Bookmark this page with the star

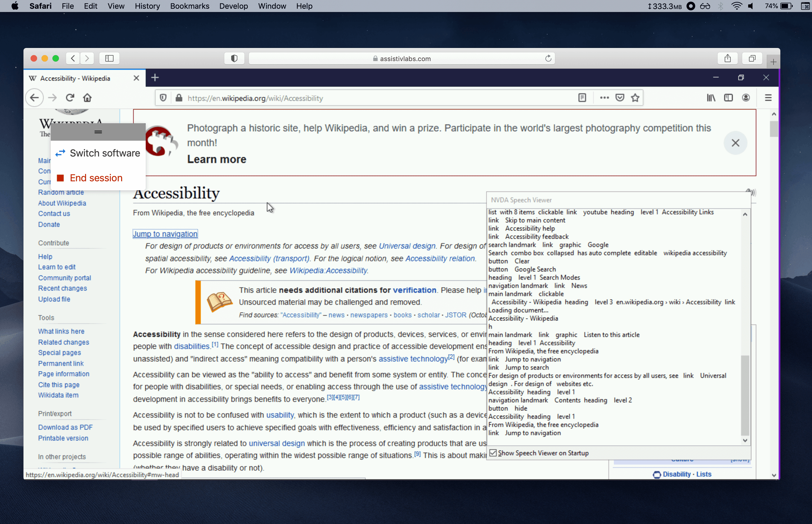pyautogui.click(x=635, y=98)
